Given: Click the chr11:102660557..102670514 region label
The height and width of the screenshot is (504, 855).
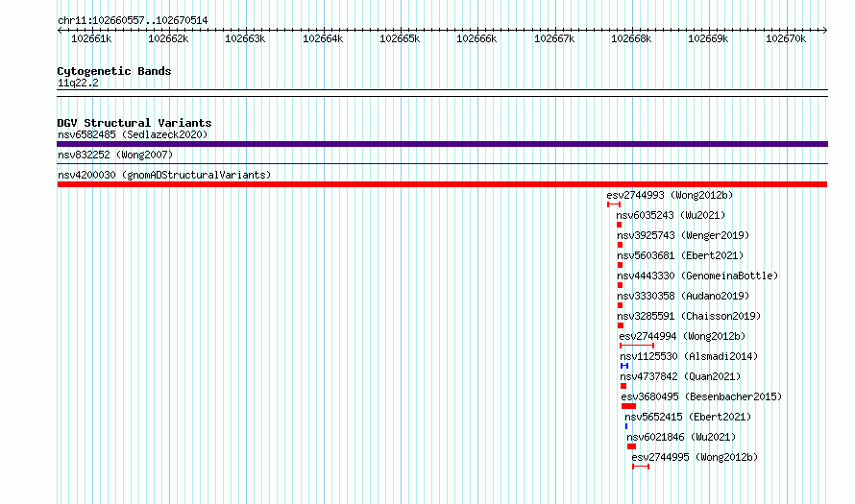Looking at the screenshot, I should pyautogui.click(x=133, y=21).
